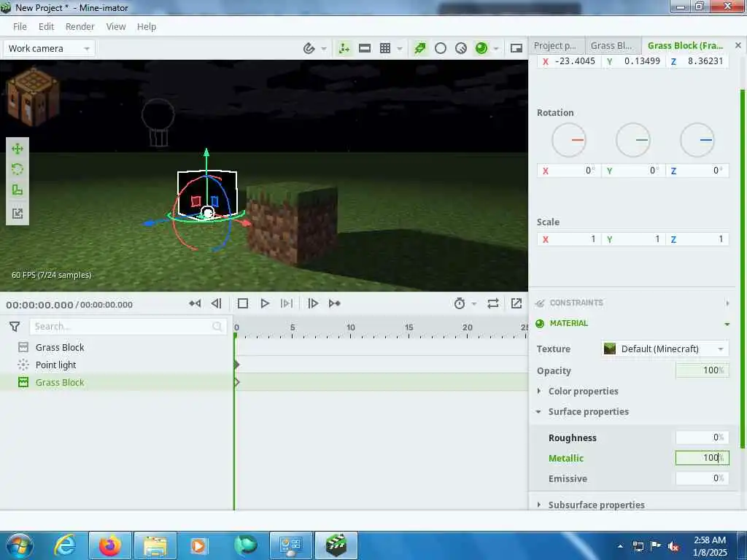Switch to Grass Bl... tab
The height and width of the screenshot is (560, 747).
click(x=611, y=46)
